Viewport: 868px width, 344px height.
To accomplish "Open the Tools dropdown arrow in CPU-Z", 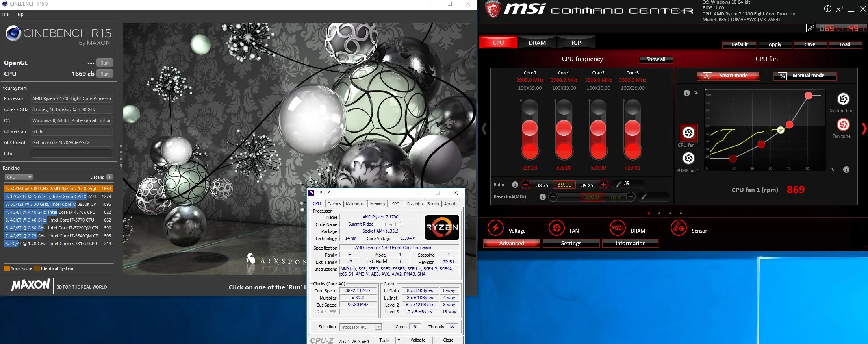I will coord(399,340).
